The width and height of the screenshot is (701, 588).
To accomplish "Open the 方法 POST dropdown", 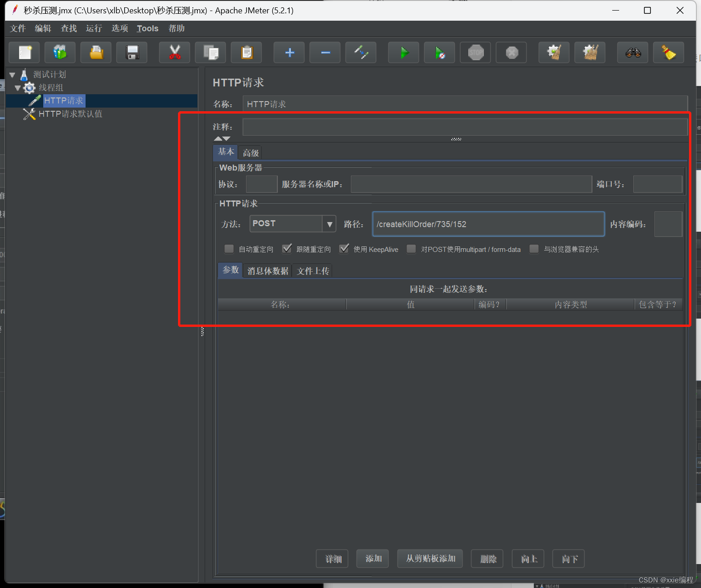I will pyautogui.click(x=329, y=224).
